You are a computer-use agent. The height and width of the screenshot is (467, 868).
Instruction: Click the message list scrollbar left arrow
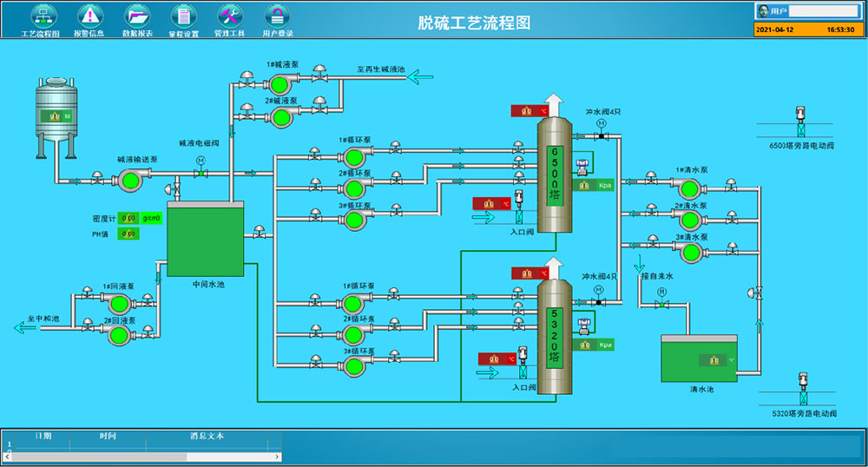pyautogui.click(x=8, y=457)
